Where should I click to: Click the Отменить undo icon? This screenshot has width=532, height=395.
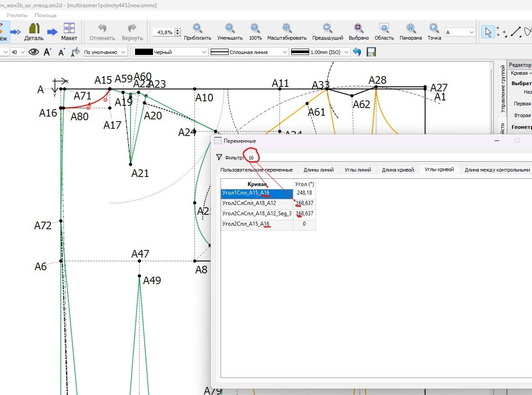tap(102, 28)
